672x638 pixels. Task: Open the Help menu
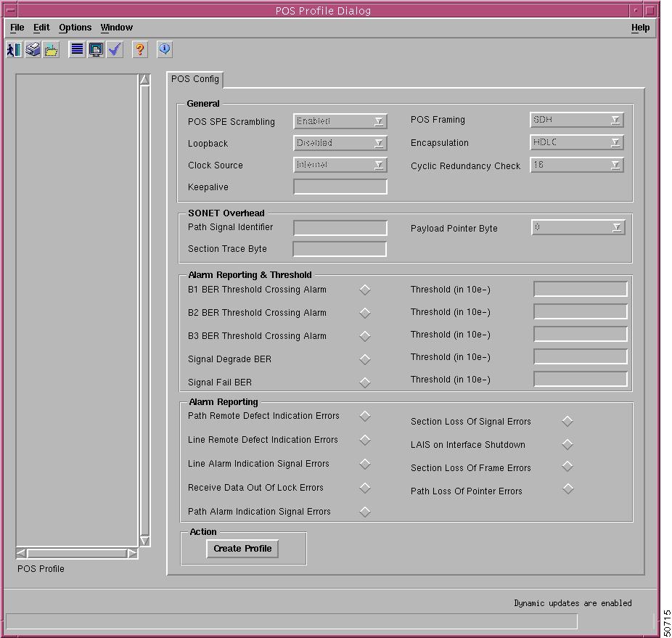(640, 28)
